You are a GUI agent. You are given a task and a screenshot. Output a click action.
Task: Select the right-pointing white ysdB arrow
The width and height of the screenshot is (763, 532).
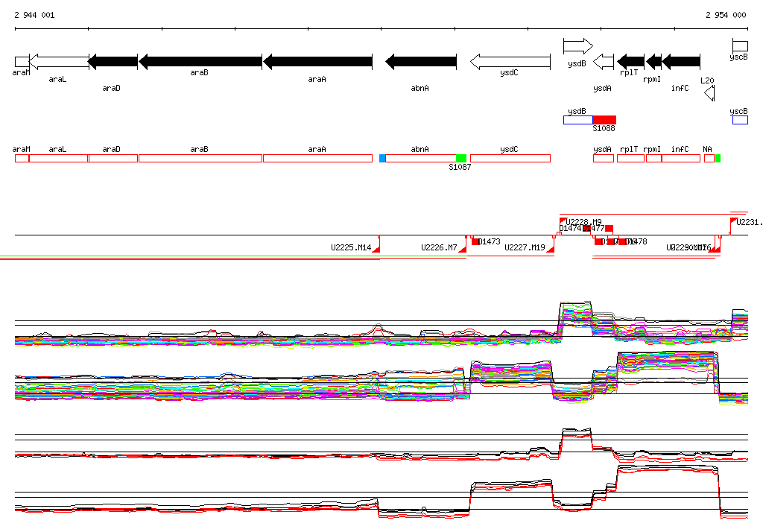pos(578,47)
